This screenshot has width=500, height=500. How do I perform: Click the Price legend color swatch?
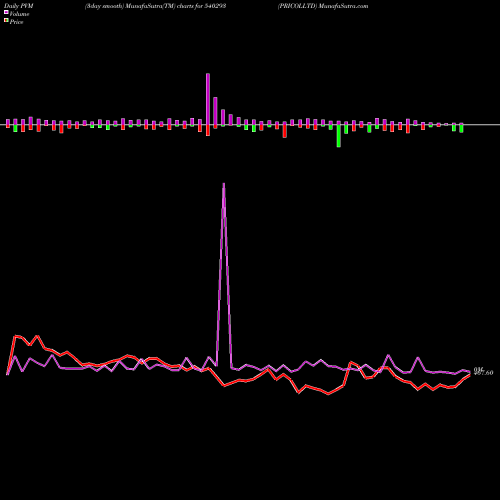(6, 21)
